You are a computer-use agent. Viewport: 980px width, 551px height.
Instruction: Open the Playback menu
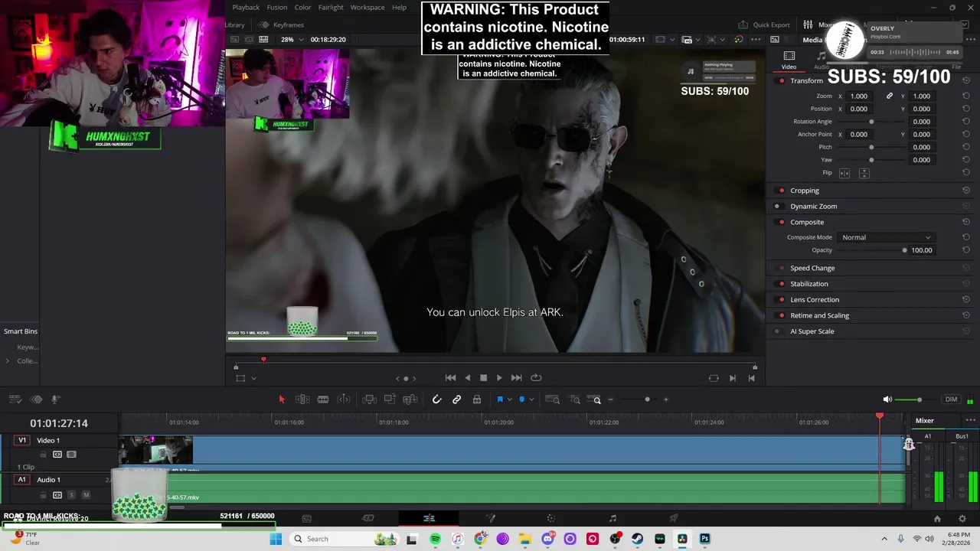246,8
